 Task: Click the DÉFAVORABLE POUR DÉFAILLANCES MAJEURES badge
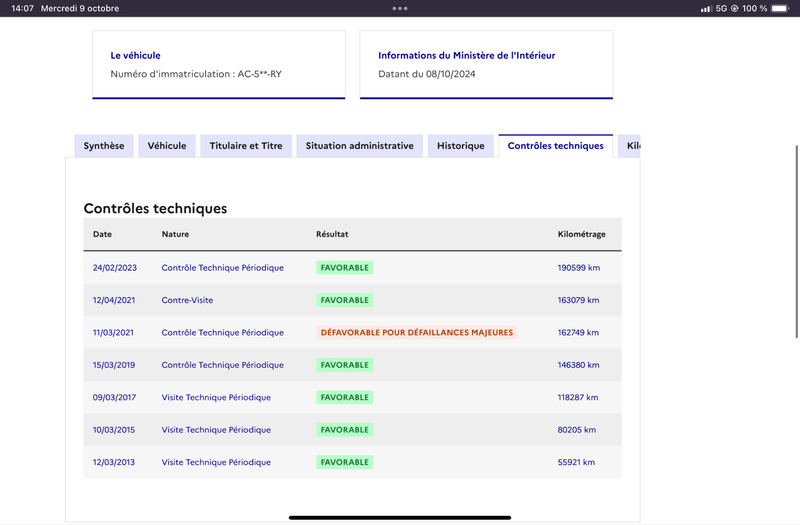pyautogui.click(x=417, y=333)
